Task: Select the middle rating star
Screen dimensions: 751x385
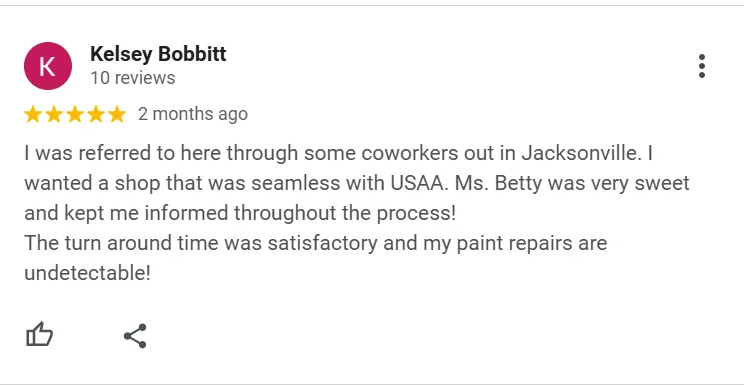Action: pos(75,114)
